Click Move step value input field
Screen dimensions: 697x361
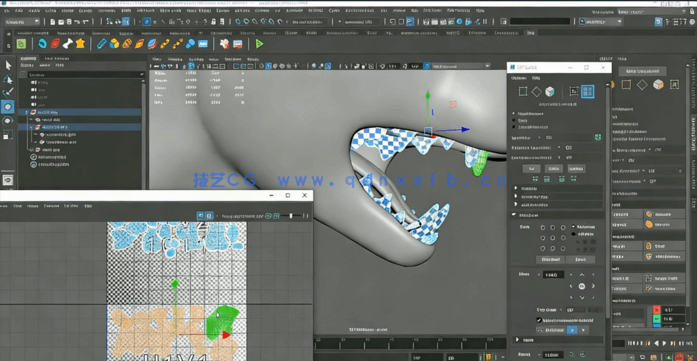click(x=553, y=275)
